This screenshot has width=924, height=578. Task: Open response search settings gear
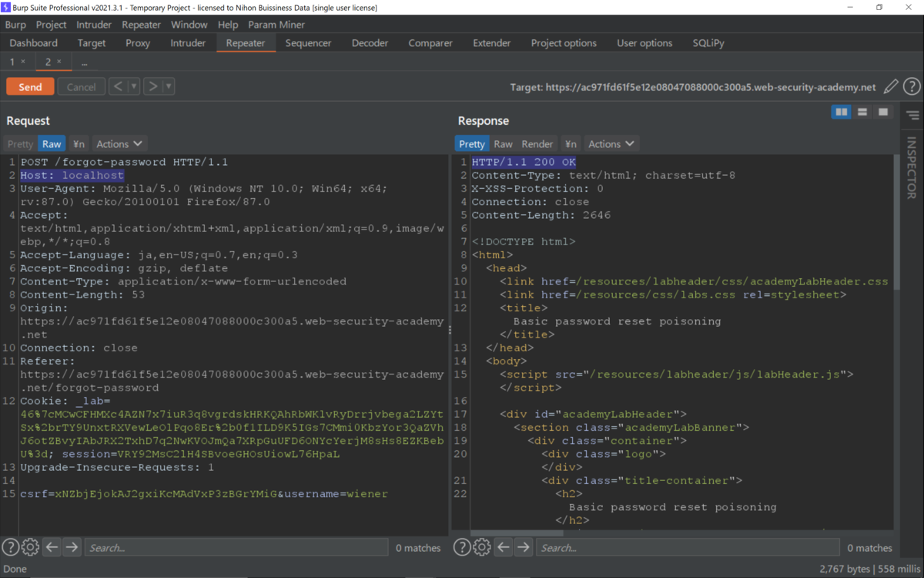click(482, 547)
